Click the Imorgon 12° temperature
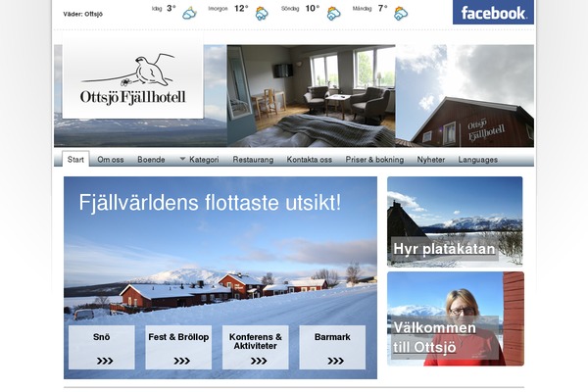 point(241,8)
